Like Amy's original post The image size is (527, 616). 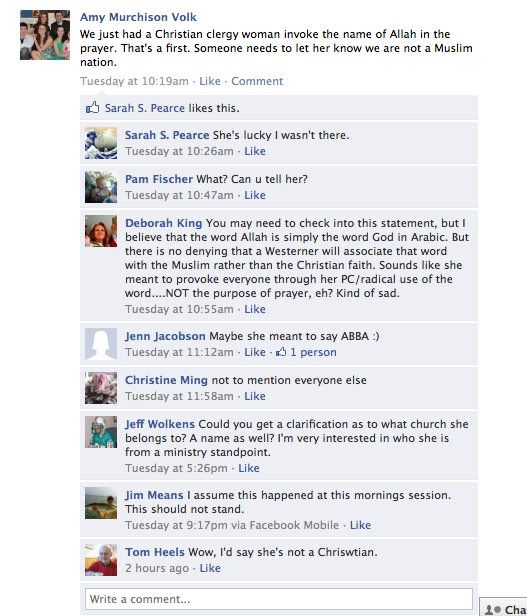[x=210, y=81]
